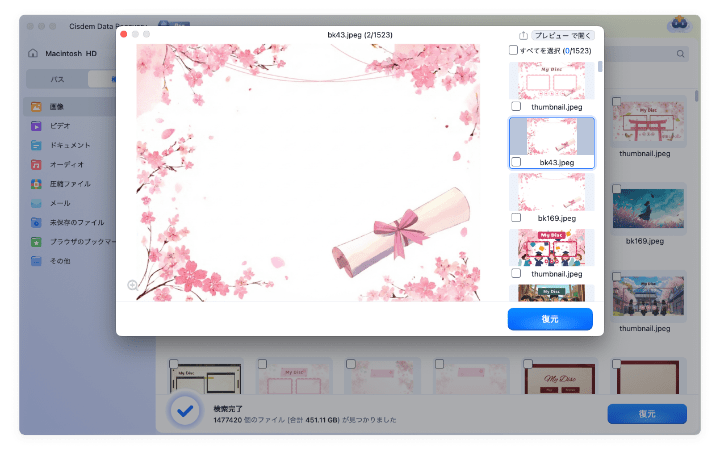
Task: Check the first thumbnail.jpeg checkbox in list
Action: click(x=516, y=106)
